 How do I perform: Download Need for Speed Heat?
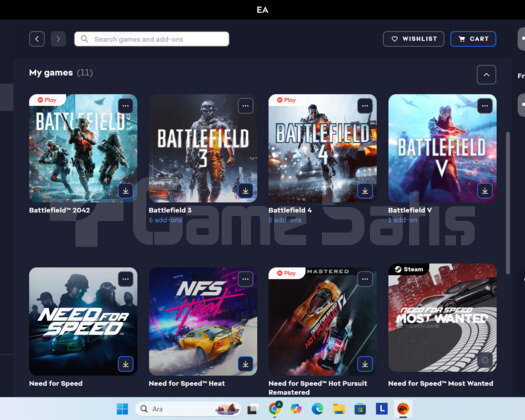(245, 364)
